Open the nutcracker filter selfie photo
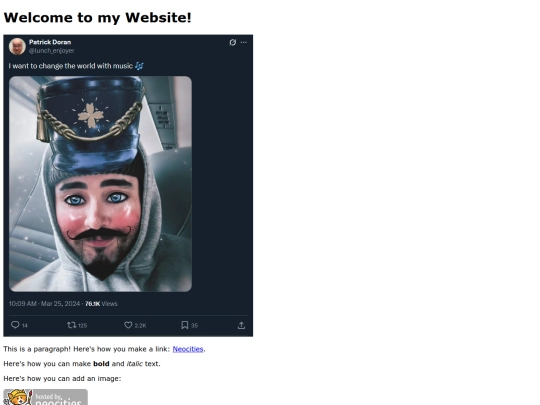Image resolution: width=540 pixels, height=405 pixels. [x=100, y=184]
